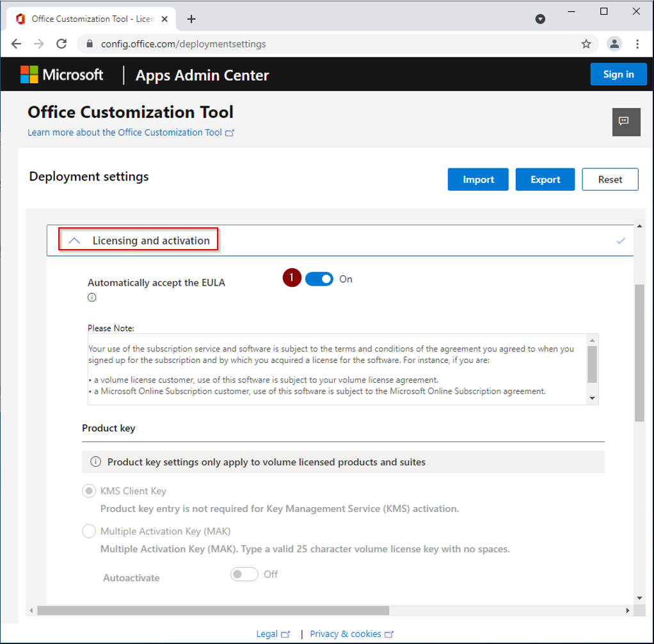The width and height of the screenshot is (654, 644).
Task: Click the horizontal scrollbar thumb at bottom
Action: click(x=213, y=611)
